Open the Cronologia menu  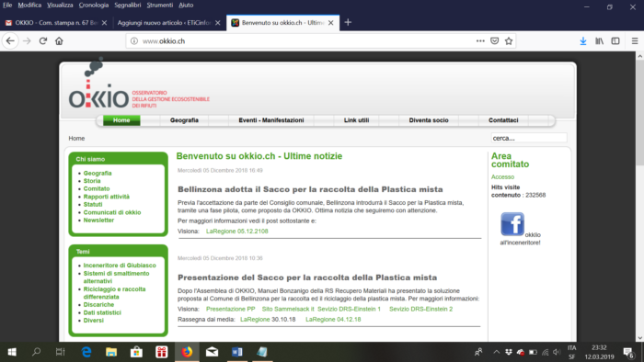coord(94,5)
